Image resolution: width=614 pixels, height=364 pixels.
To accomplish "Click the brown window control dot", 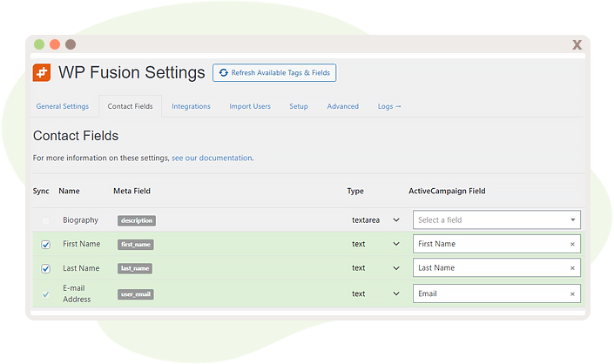I will coord(71,44).
